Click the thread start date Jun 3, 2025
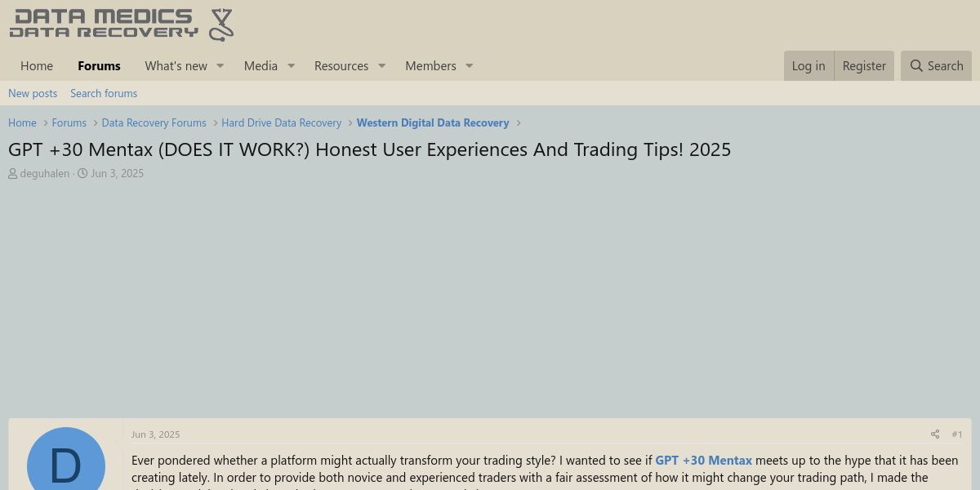980x490 pixels. pos(117,173)
